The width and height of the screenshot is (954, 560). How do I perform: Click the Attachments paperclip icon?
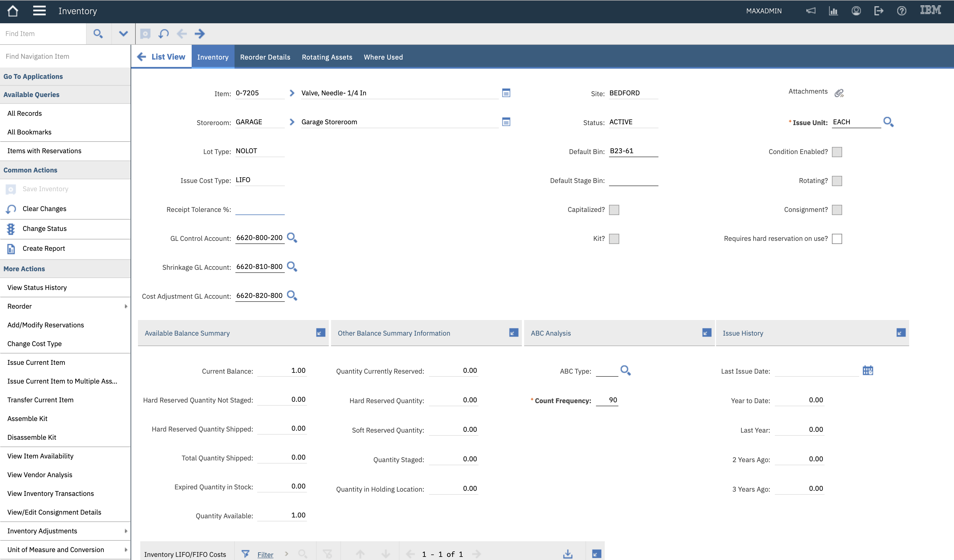click(x=839, y=93)
